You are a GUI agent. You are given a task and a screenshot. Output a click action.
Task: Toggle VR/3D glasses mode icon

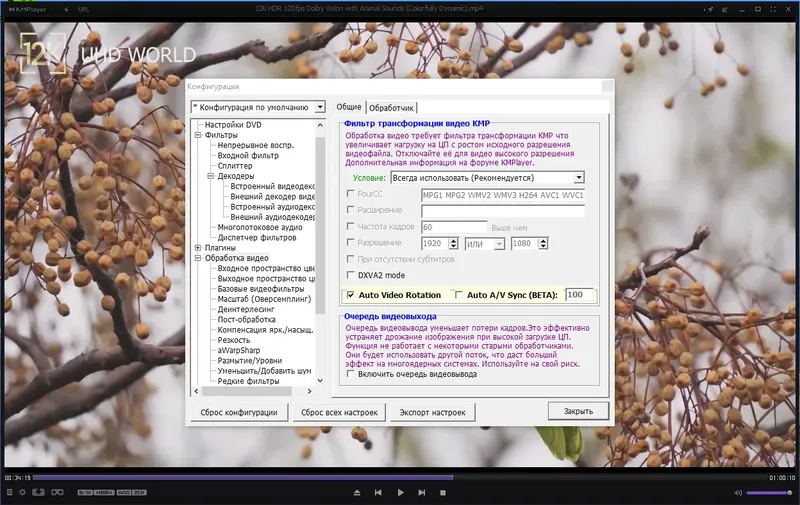pyautogui.click(x=57, y=492)
